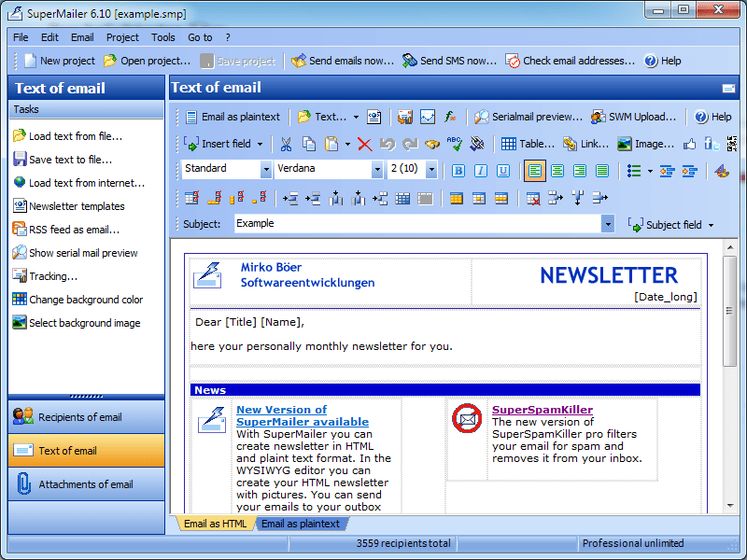The image size is (747, 560).
Task: Click Send emails now...
Action: click(343, 61)
